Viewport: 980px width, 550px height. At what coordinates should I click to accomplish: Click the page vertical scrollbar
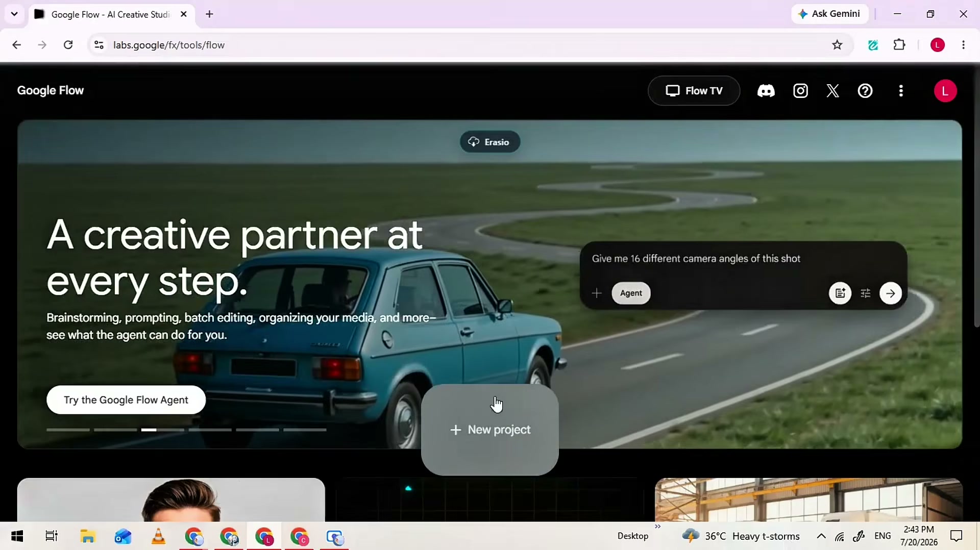[976, 196]
